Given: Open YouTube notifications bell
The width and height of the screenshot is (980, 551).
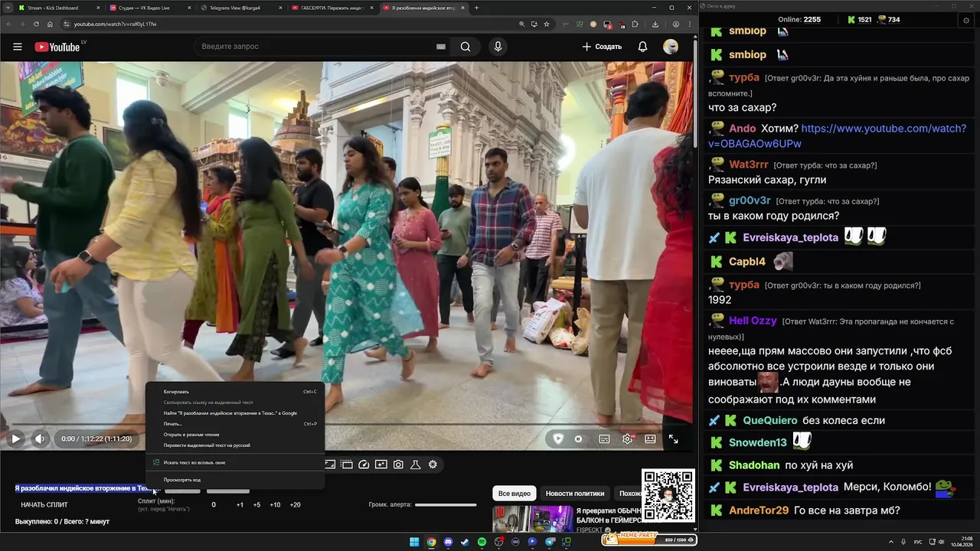Looking at the screenshot, I should [642, 47].
